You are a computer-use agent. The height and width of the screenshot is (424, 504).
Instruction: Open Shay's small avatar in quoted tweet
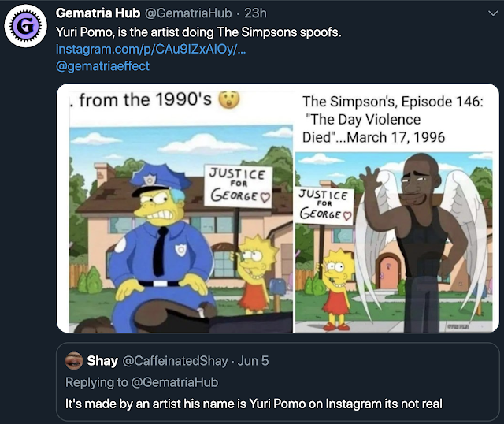pyautogui.click(x=74, y=361)
